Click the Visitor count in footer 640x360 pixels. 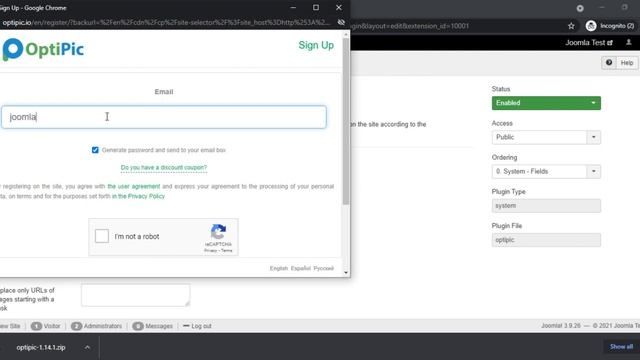click(x=46, y=326)
